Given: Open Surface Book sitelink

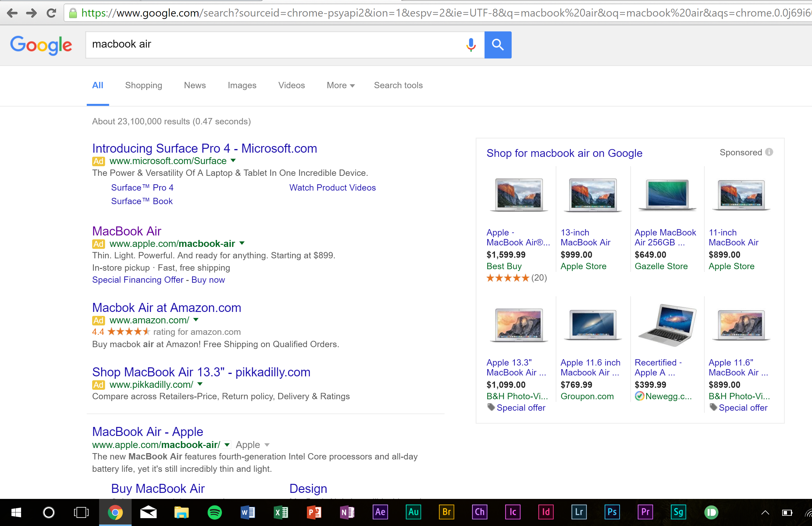Looking at the screenshot, I should pos(142,201).
